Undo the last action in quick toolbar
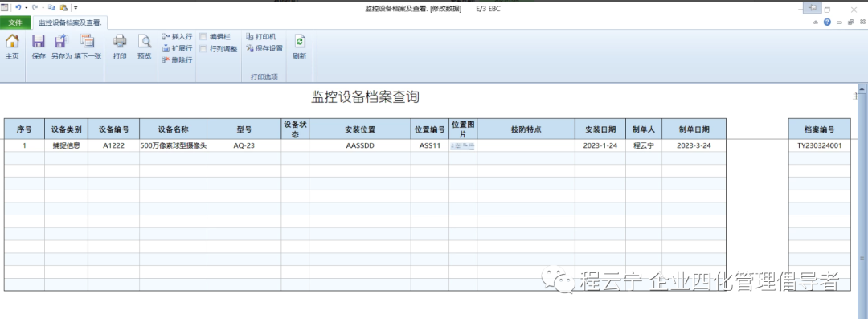 click(18, 8)
